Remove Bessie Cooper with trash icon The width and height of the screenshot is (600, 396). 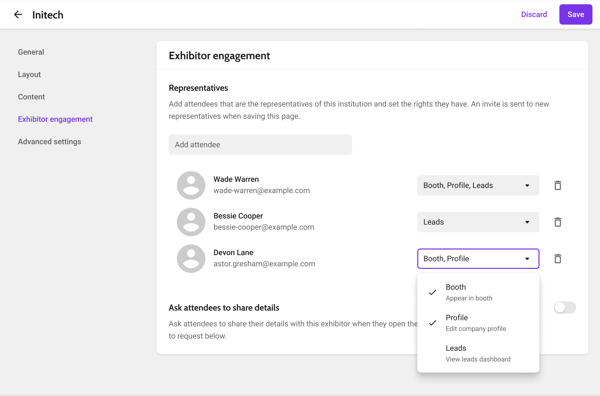click(558, 222)
